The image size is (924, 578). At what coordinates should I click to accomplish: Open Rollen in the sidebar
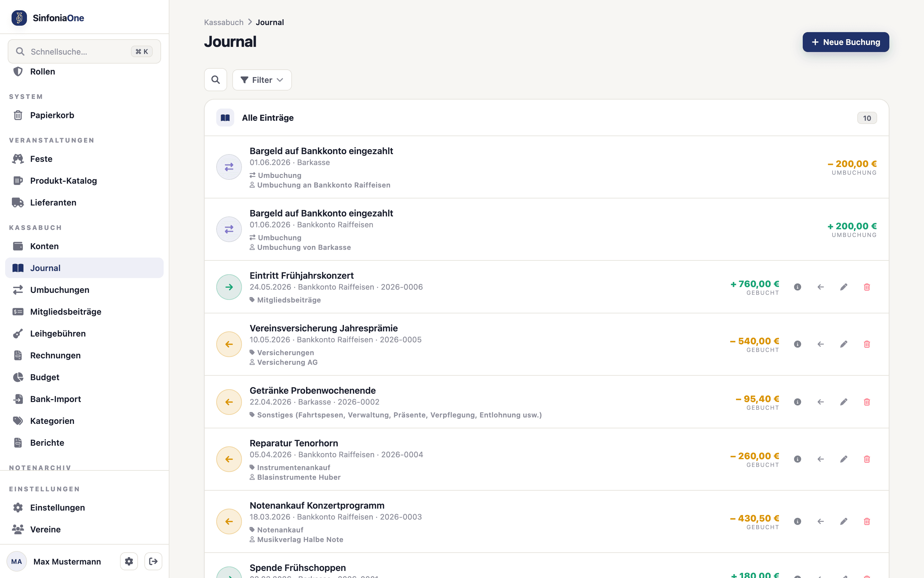pos(84,72)
